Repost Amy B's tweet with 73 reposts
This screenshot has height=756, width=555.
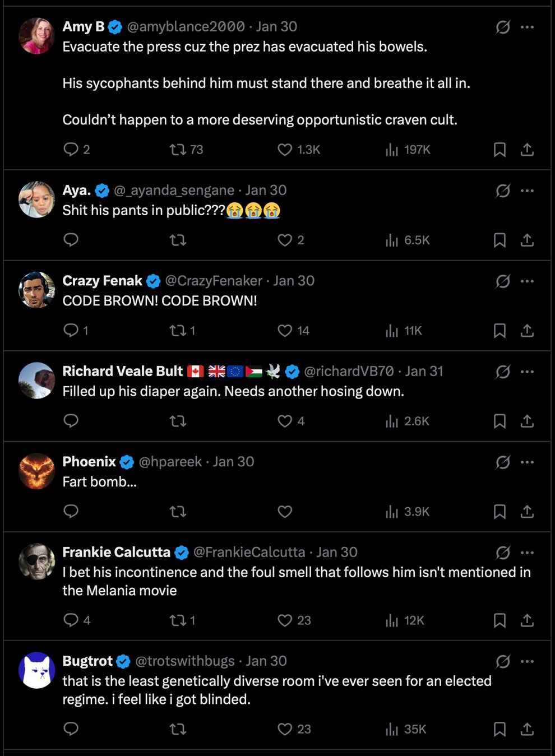tap(178, 150)
